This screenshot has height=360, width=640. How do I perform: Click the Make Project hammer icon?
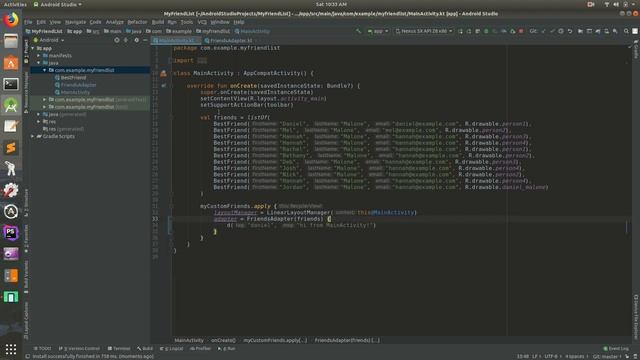pyautogui.click(x=358, y=31)
